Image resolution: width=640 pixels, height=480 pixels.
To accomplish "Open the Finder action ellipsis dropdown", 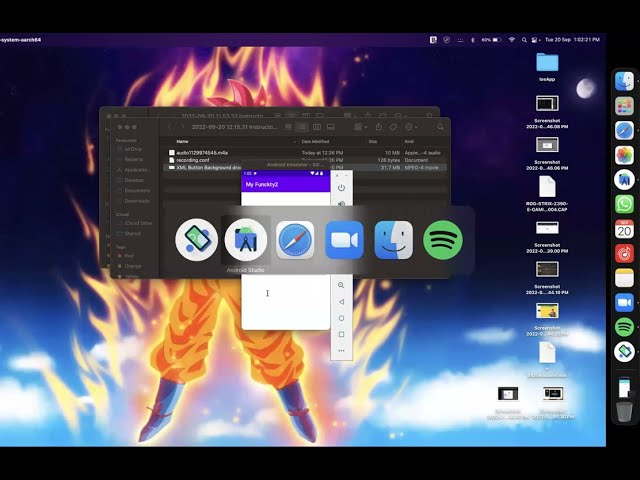I will [x=411, y=127].
